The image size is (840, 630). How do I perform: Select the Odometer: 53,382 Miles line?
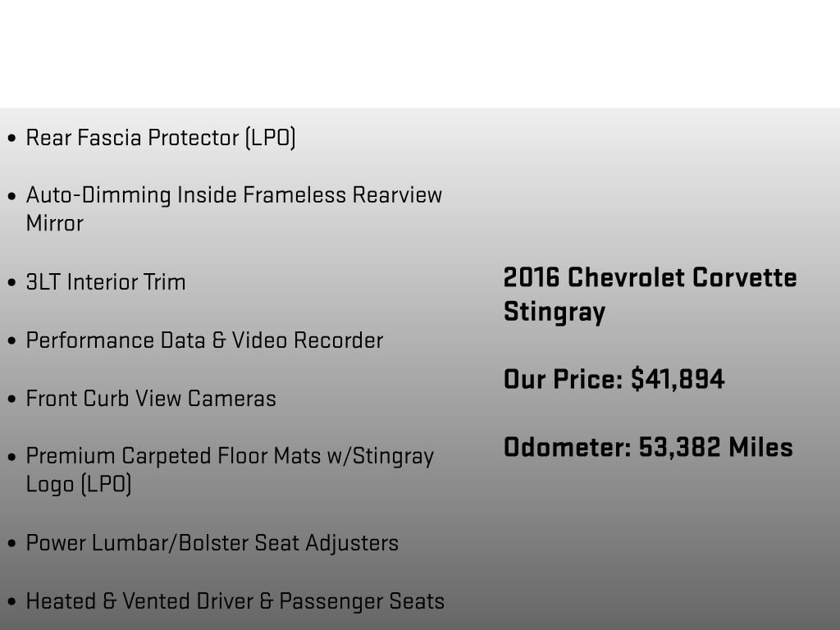648,448
